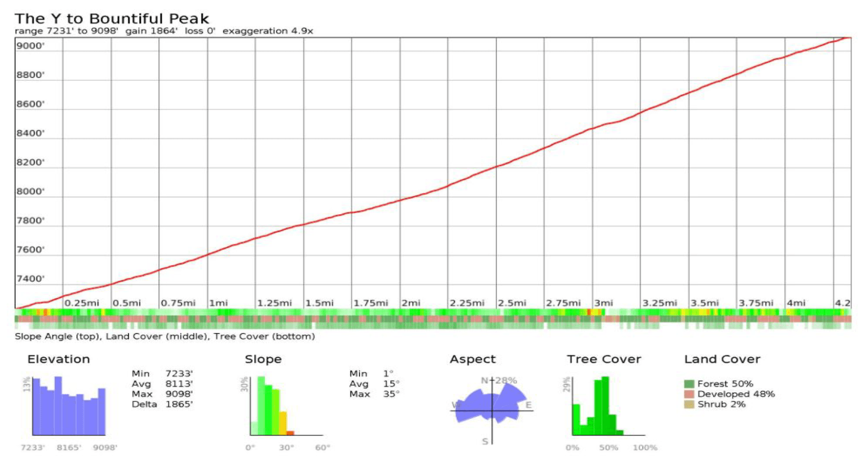Click the slope average value 15°
868x461 pixels.
pyautogui.click(x=391, y=384)
